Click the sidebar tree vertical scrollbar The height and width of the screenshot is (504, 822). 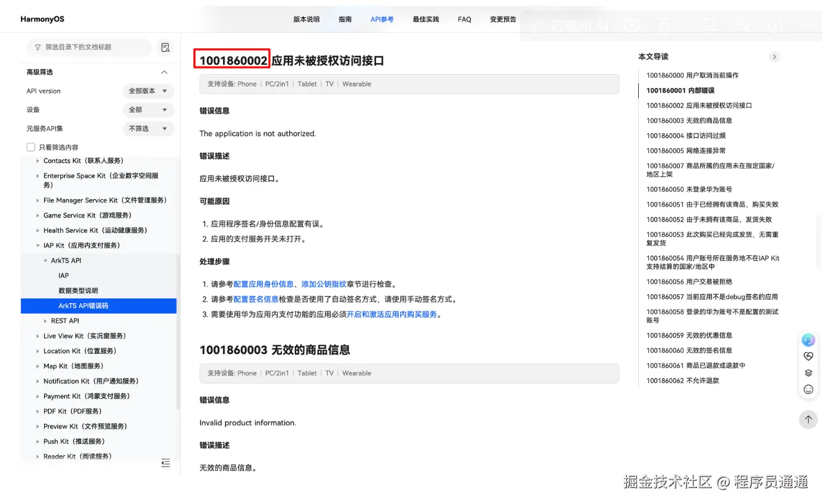[178, 332]
